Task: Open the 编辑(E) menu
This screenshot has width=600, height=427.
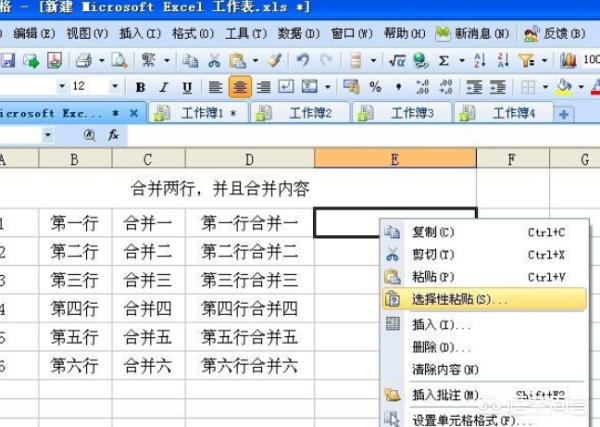Action: 34,34
